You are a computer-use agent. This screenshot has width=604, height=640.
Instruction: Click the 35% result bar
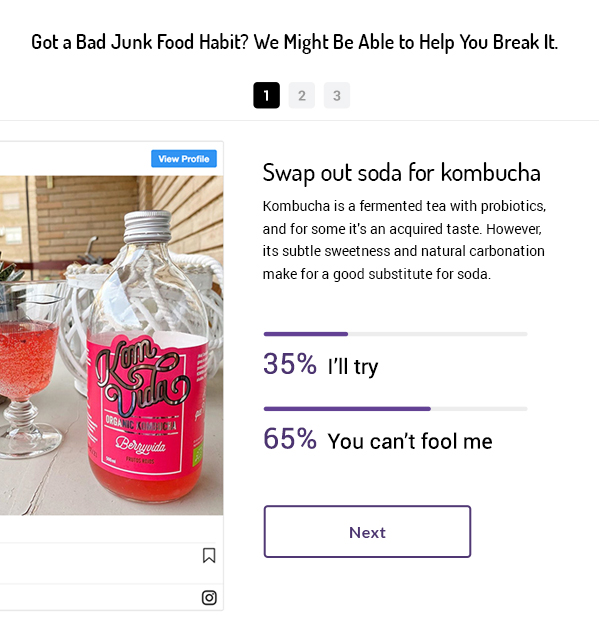click(305, 334)
